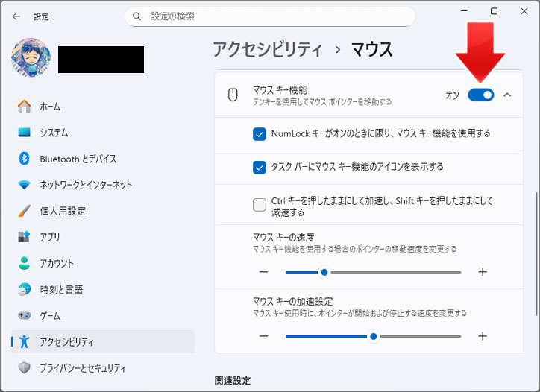Turn off the Mouse Keys toggle switch
The width and height of the screenshot is (540, 392).
pos(480,95)
